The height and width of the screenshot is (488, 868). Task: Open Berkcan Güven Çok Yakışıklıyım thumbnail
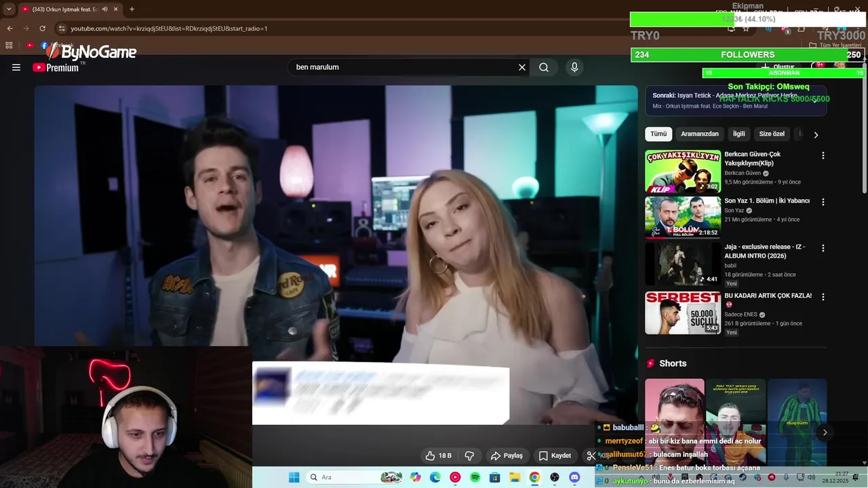pos(683,171)
